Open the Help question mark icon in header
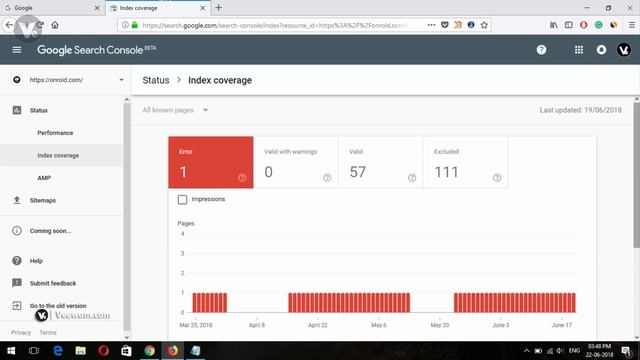 [x=541, y=50]
